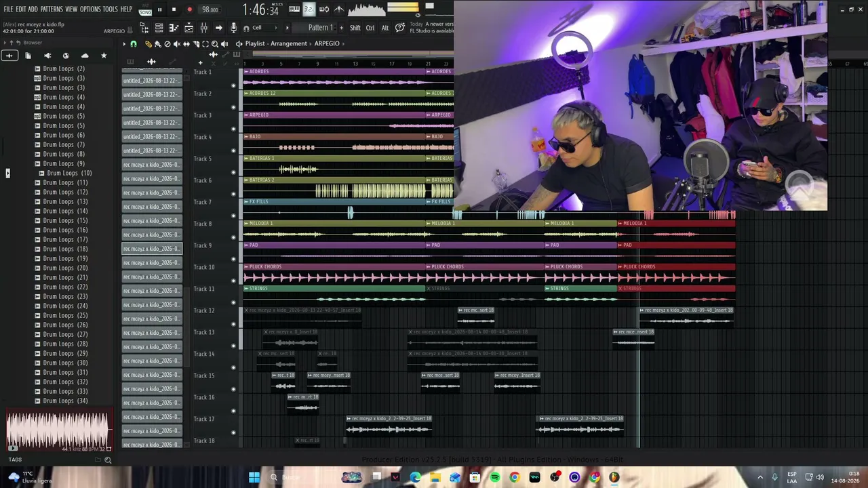Open the ARPEGIO breadcrumb arrow in Playlist title
The width and height of the screenshot is (868, 488).
[344, 44]
